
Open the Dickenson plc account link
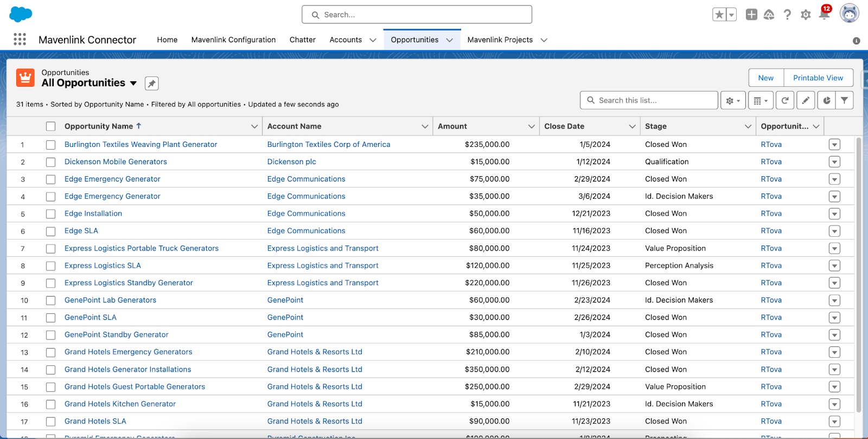pos(292,162)
